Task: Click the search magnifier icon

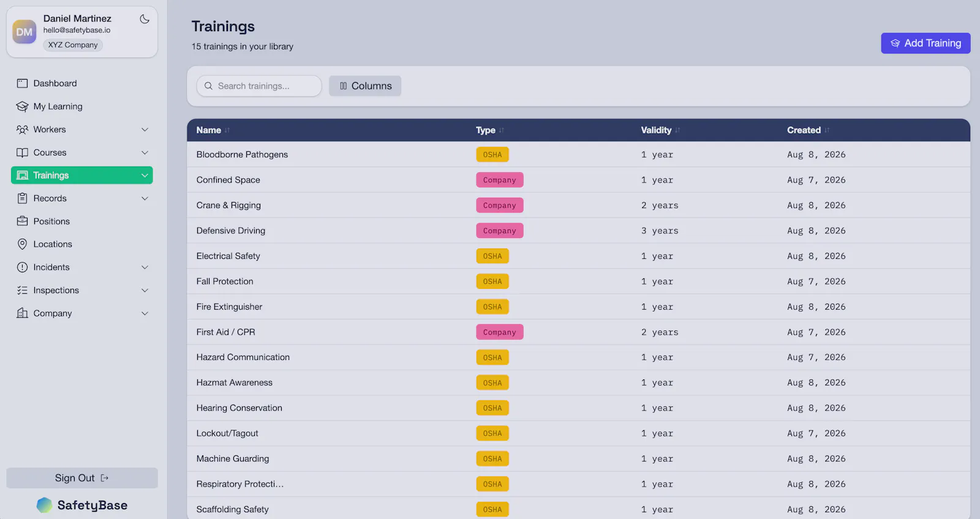Action: pyautogui.click(x=209, y=86)
